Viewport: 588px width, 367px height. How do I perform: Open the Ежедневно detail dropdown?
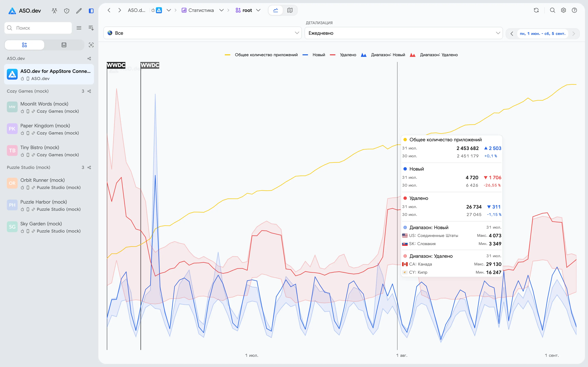tap(404, 33)
